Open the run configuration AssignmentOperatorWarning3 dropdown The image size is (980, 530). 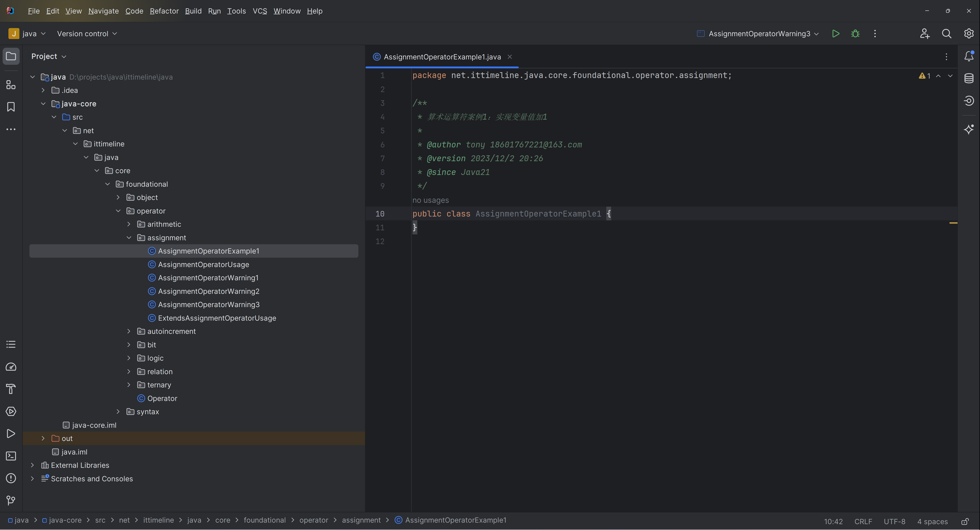click(x=758, y=33)
